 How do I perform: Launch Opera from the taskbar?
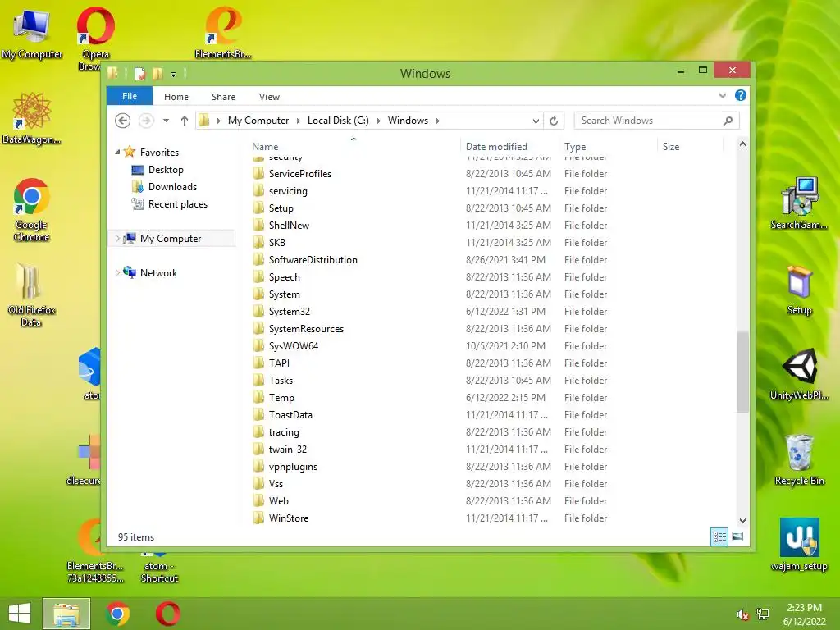tap(167, 614)
